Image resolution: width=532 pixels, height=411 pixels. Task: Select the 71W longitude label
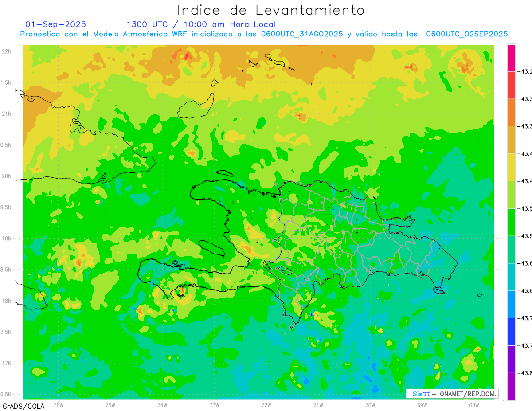coord(318,405)
